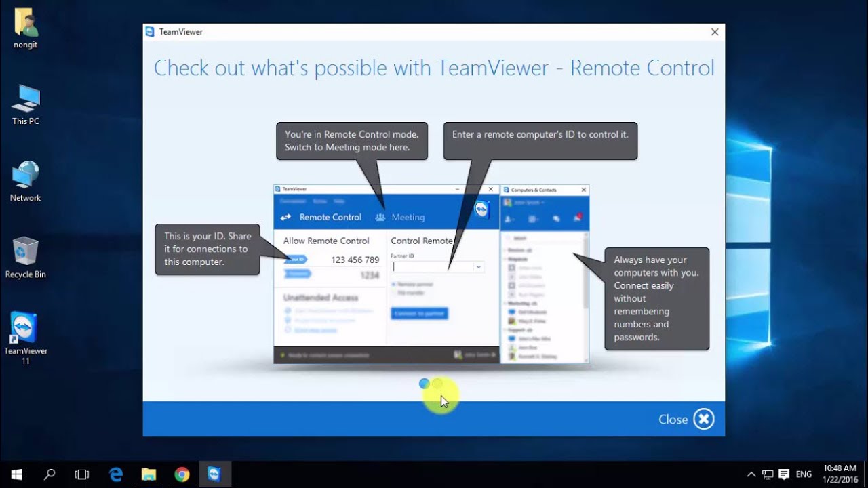Click the TeamViewer Remote Control tour screenshot
This screenshot has height=488, width=868.
click(431, 274)
